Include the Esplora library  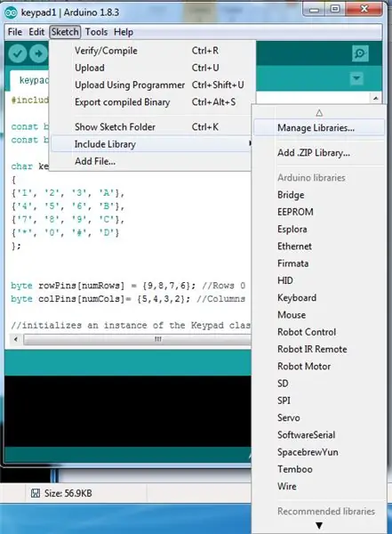pos(319,230)
